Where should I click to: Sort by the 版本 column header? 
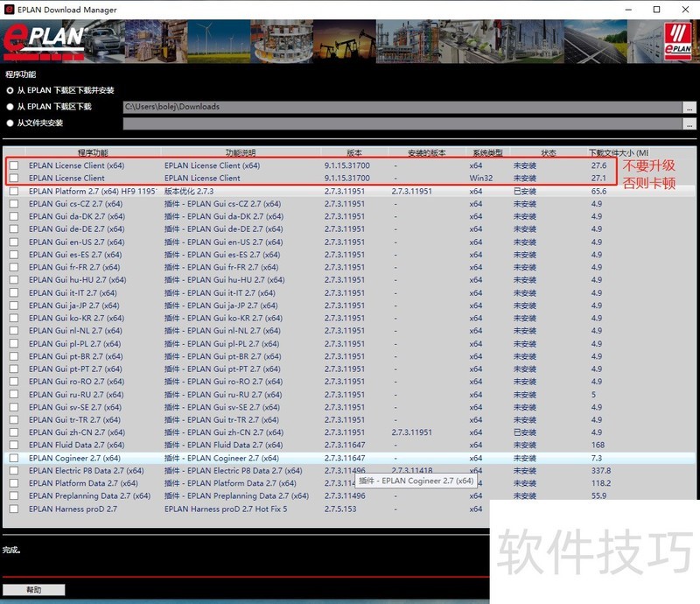(x=354, y=152)
